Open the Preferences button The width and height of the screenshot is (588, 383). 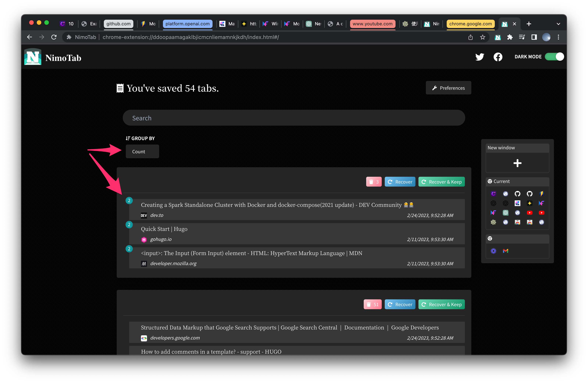coord(448,88)
